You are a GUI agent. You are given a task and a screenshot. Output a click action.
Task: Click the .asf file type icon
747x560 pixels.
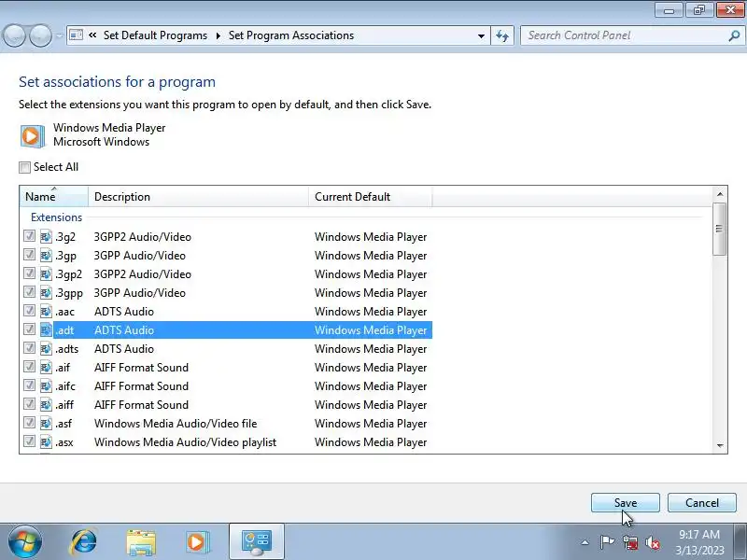pyautogui.click(x=46, y=423)
